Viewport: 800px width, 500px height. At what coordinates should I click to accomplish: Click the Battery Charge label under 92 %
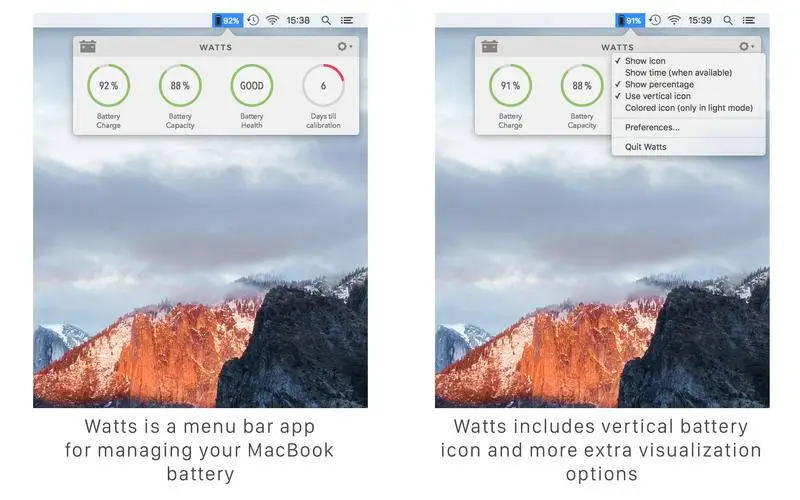click(109, 121)
